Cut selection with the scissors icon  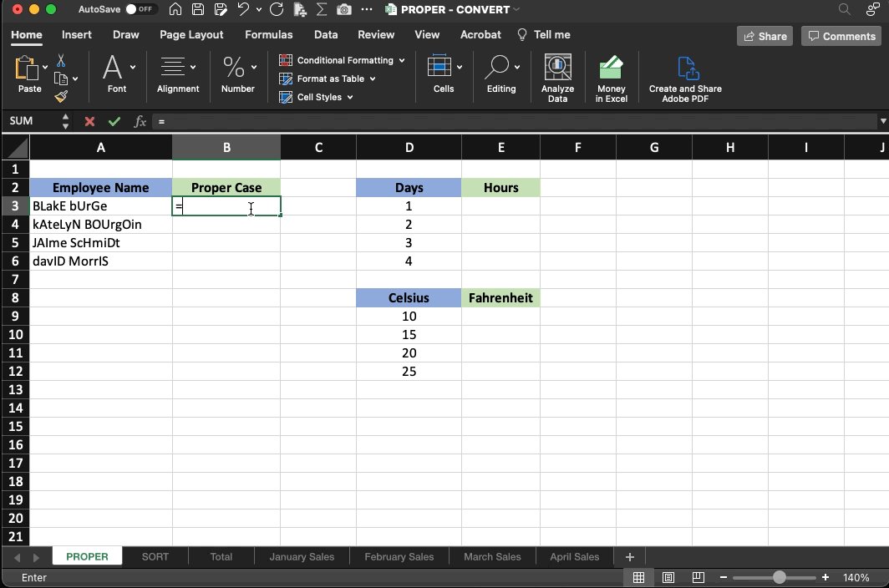(61, 60)
